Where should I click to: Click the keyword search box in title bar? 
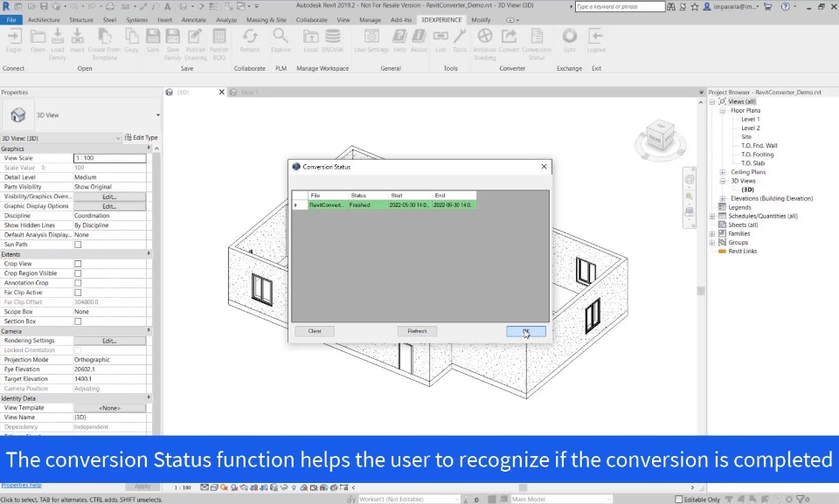(621, 6)
